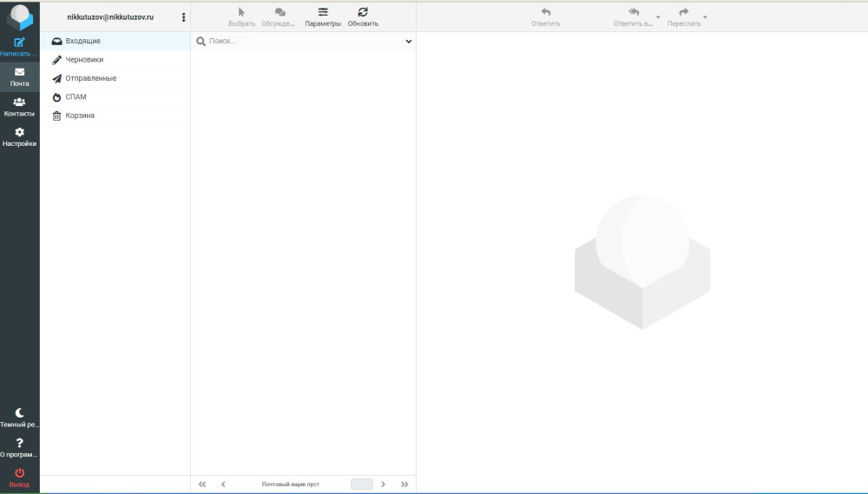Click into the Поиск search field

click(305, 41)
